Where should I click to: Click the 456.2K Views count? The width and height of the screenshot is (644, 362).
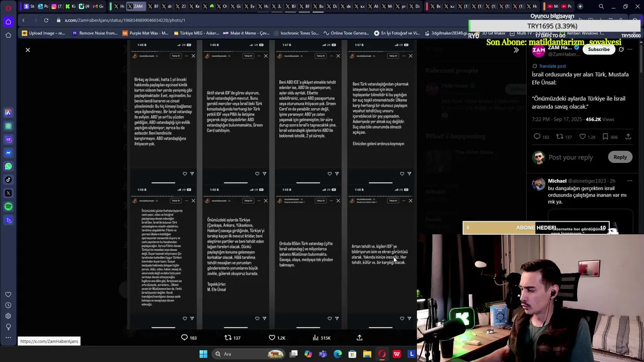[600, 119]
